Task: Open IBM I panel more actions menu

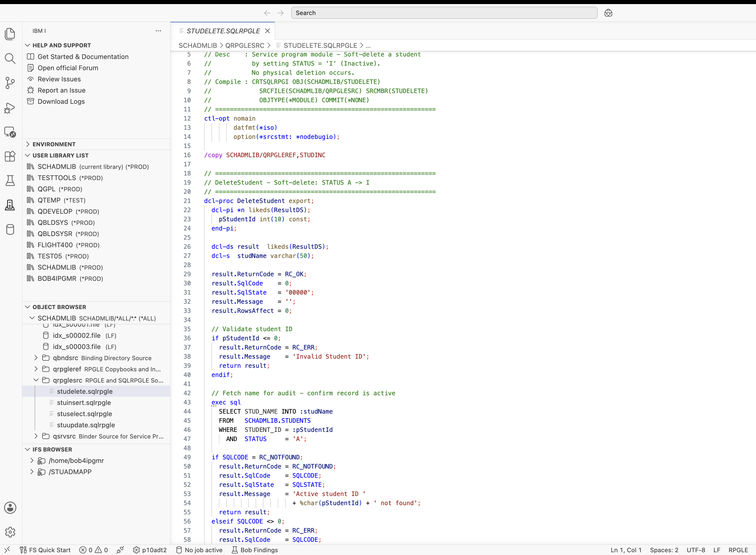Action: pos(158,31)
